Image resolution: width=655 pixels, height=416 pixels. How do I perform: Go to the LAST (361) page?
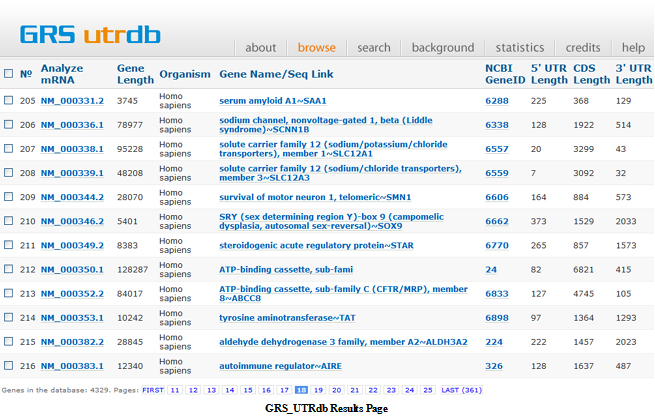point(462,391)
